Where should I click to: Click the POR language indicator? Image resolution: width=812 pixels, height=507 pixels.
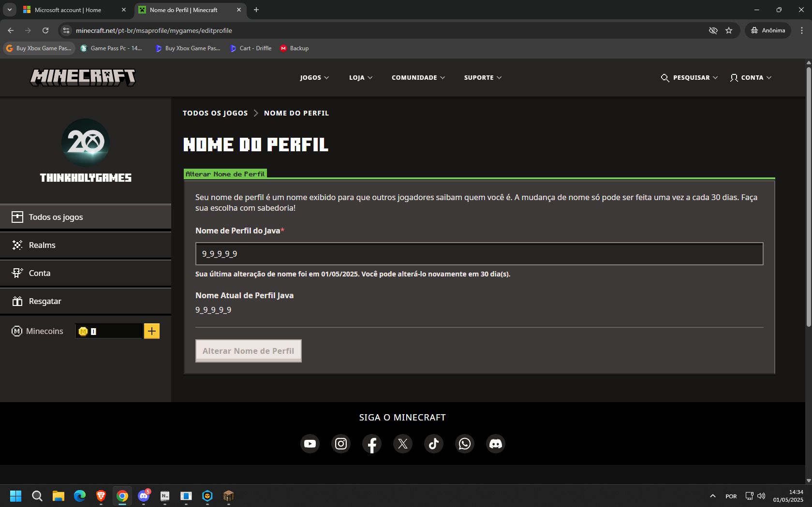731,496
